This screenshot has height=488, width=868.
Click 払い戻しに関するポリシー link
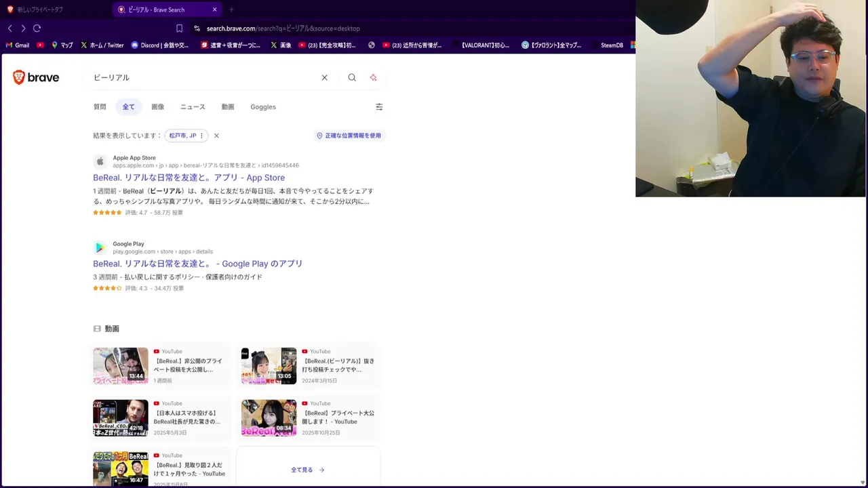pos(160,277)
